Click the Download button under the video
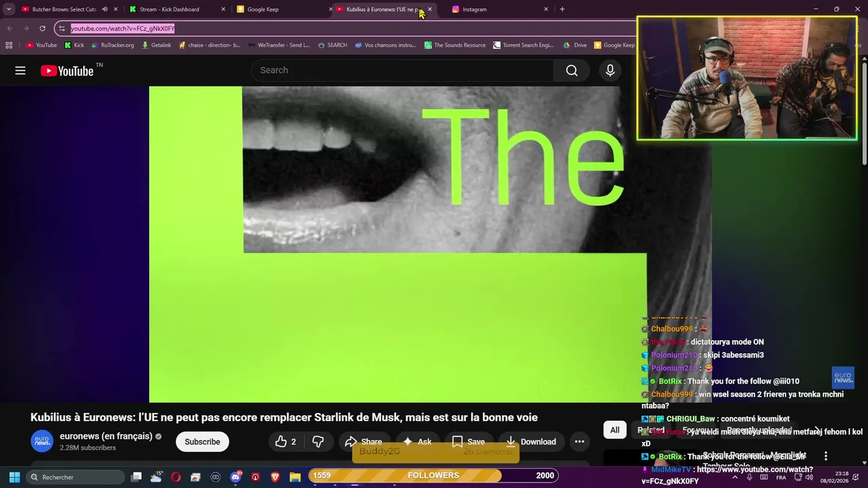This screenshot has width=868, height=488. (x=531, y=442)
